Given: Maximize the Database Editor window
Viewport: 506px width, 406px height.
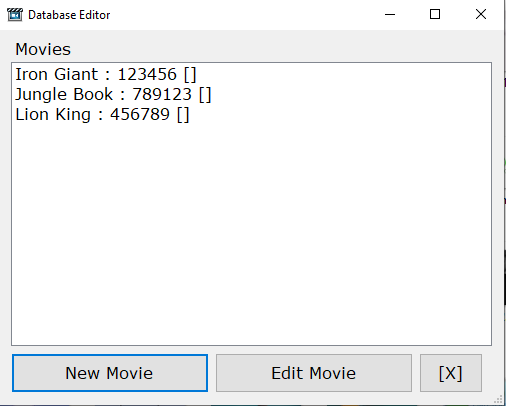Looking at the screenshot, I should [x=435, y=14].
